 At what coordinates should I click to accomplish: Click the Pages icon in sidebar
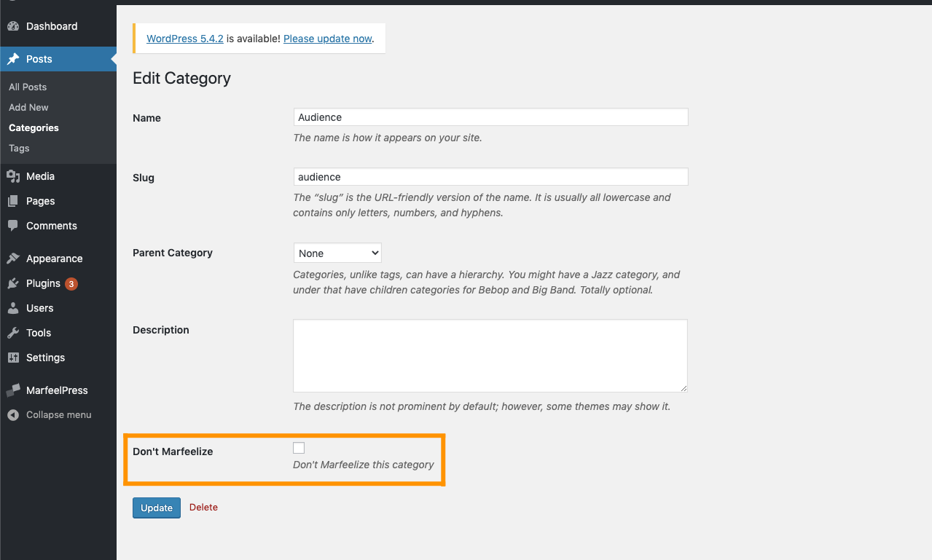13,201
